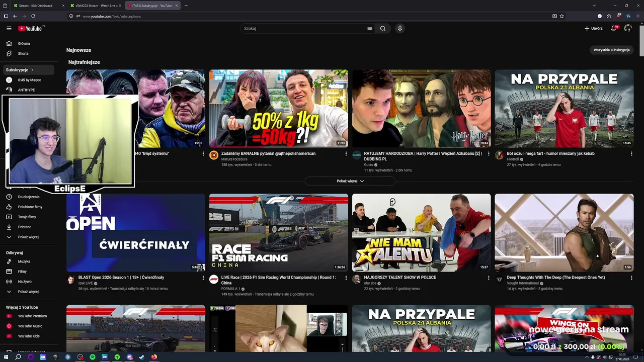The height and width of the screenshot is (362, 644).
Task: Click the Utwórz create button
Action: (593, 29)
